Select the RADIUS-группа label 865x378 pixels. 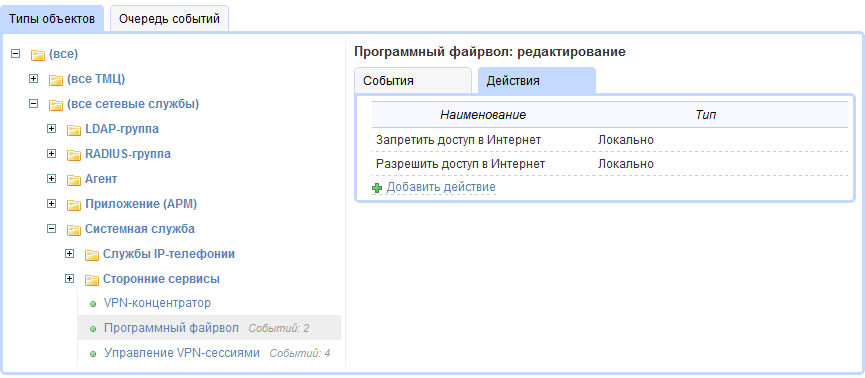(x=128, y=154)
